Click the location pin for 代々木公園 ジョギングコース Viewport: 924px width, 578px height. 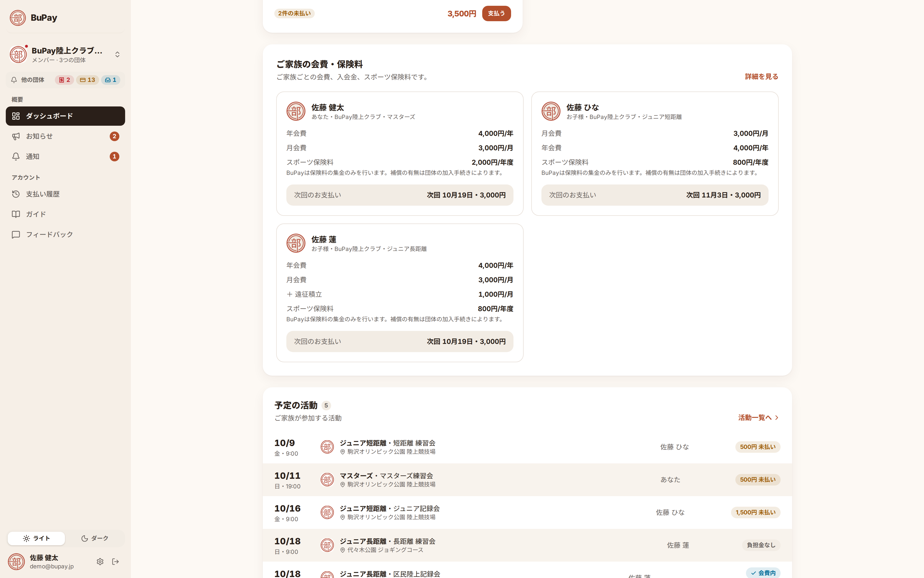coord(342,550)
